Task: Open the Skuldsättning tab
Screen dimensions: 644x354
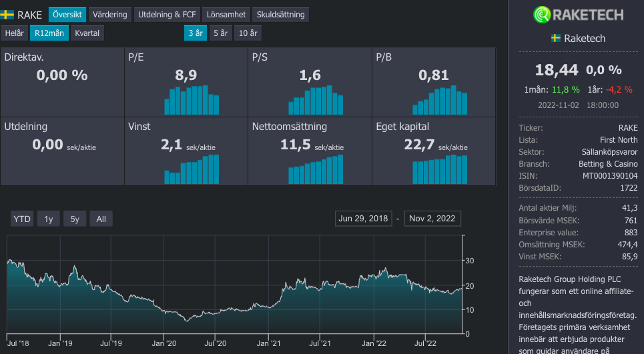Action: tap(280, 15)
